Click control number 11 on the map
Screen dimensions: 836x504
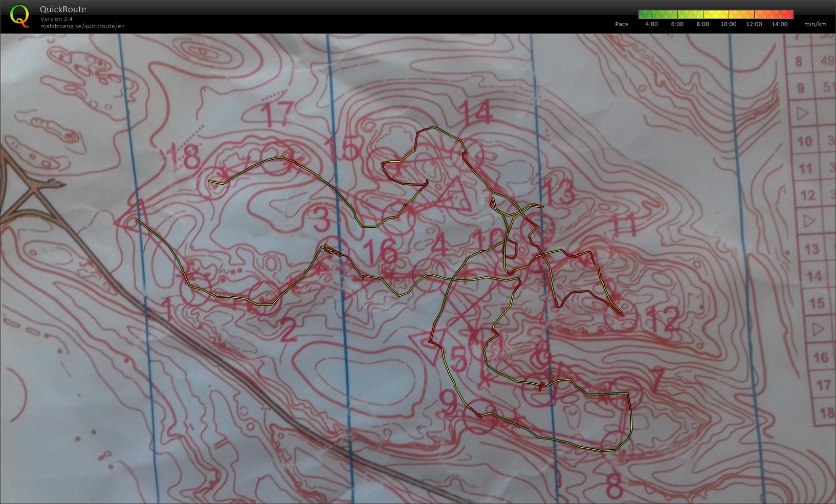[x=623, y=225]
